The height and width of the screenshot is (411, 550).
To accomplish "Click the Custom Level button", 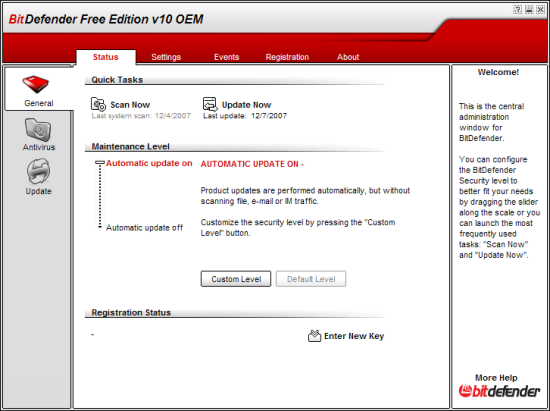I will click(x=236, y=279).
